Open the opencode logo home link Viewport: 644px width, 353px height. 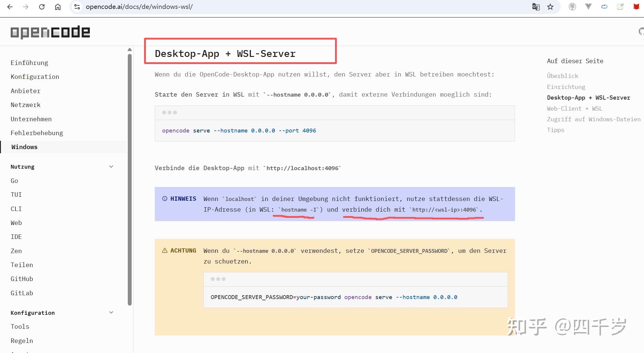tap(50, 32)
